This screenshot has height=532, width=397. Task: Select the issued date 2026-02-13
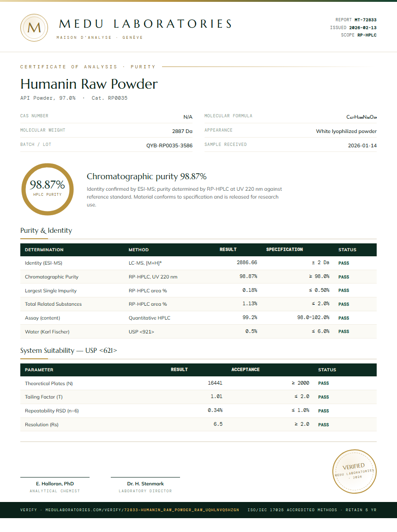coord(363,28)
